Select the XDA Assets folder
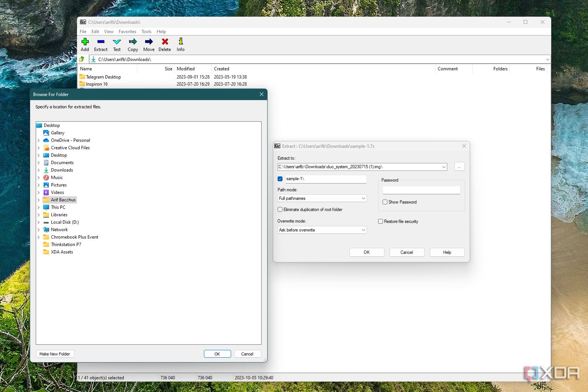588x392 pixels. point(62,252)
